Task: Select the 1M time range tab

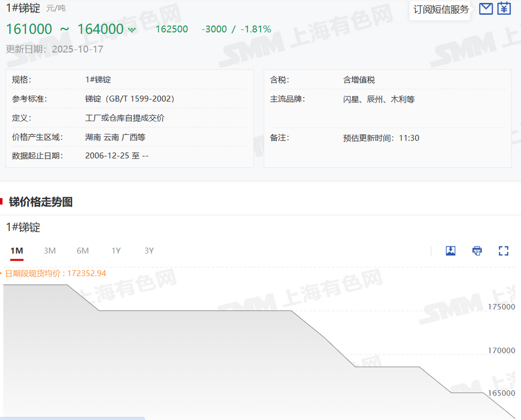Action: click(17, 250)
